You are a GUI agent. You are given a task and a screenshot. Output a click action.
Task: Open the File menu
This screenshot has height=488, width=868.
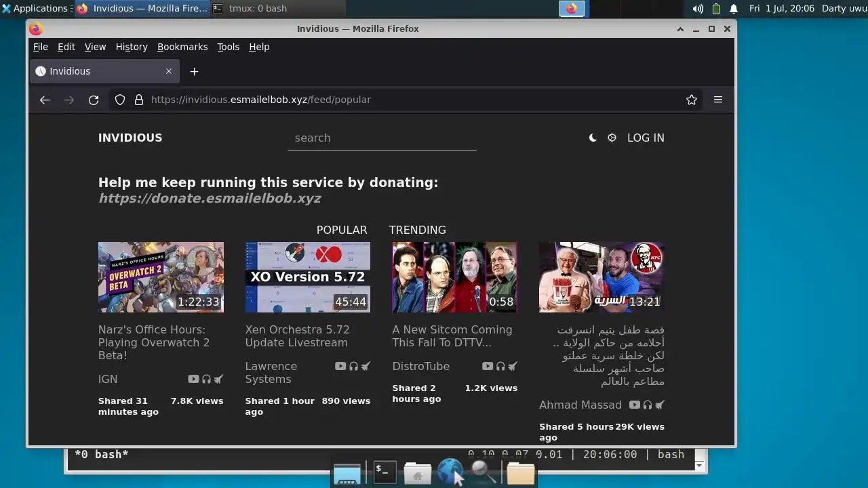pyautogui.click(x=41, y=47)
